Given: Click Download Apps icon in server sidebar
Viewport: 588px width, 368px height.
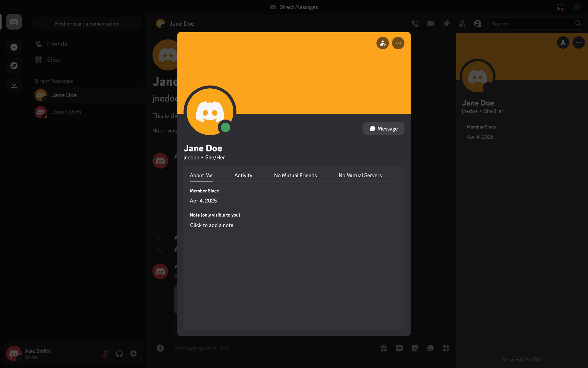Looking at the screenshot, I should point(14,84).
